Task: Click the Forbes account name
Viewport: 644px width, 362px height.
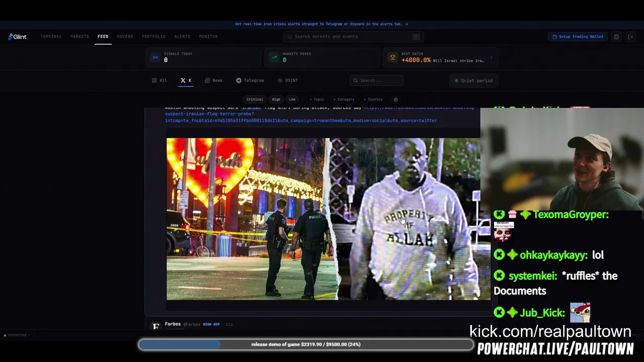Action: click(x=173, y=324)
